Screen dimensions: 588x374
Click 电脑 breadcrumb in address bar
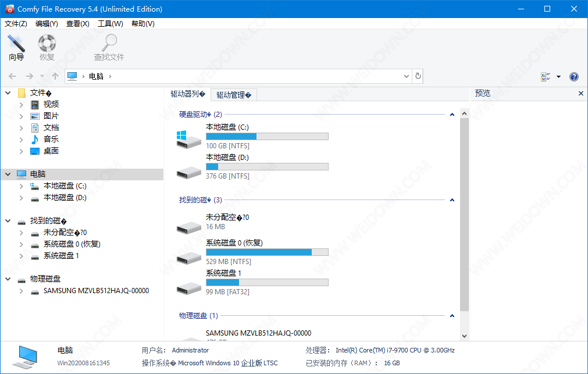(x=96, y=76)
